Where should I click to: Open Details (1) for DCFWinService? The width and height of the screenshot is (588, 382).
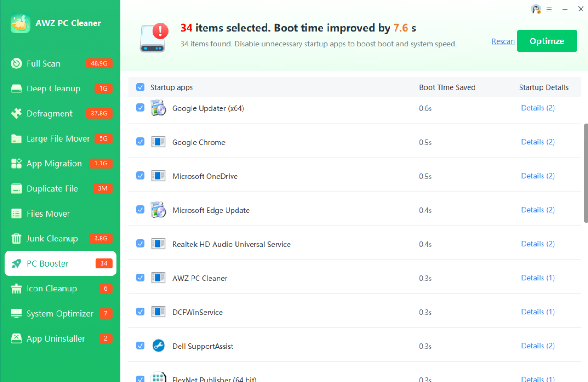[x=538, y=312]
